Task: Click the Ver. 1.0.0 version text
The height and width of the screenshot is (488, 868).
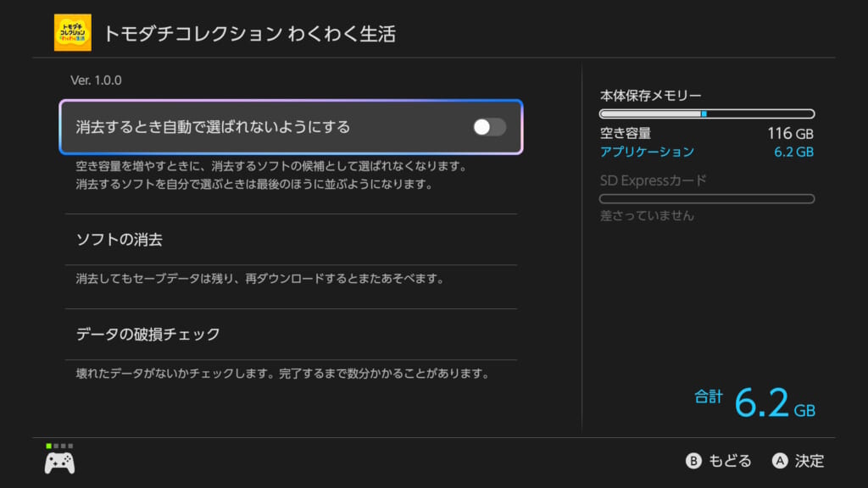Action: [x=97, y=80]
